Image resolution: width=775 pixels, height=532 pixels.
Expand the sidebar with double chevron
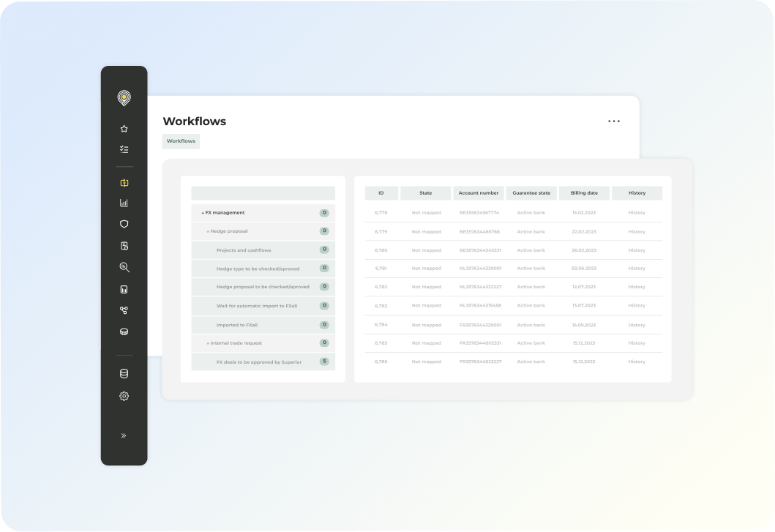[x=124, y=435]
